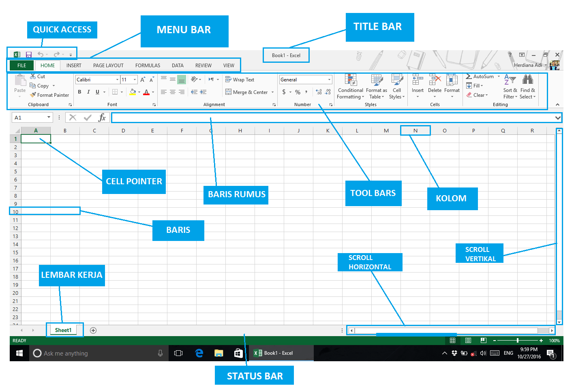Open the Cell Styles gallery
The height and width of the screenshot is (392, 574).
(x=397, y=86)
